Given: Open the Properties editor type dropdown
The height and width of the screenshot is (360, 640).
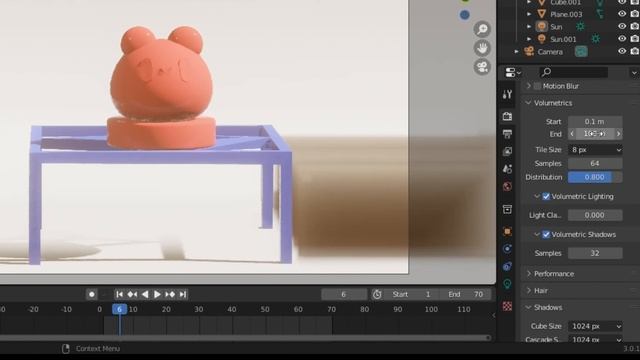Looking at the screenshot, I should pyautogui.click(x=513, y=73).
